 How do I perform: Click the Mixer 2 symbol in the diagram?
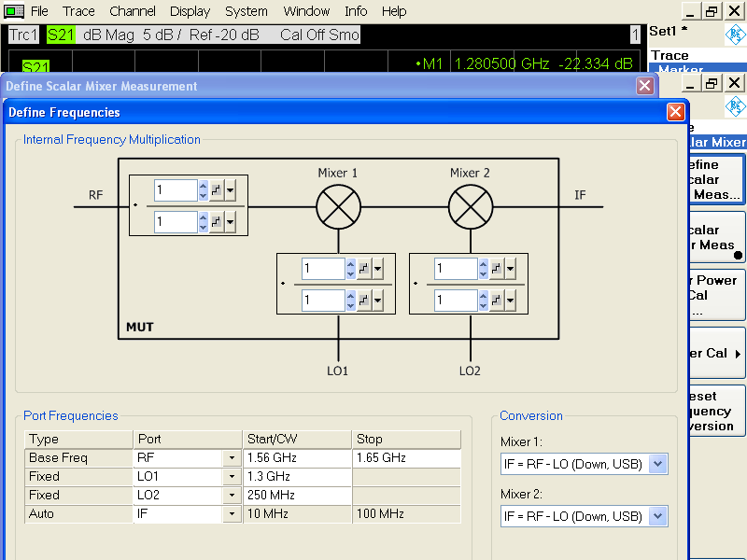tap(470, 206)
